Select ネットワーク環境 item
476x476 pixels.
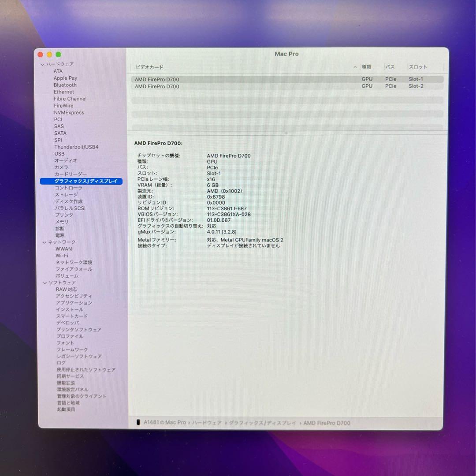click(x=74, y=262)
